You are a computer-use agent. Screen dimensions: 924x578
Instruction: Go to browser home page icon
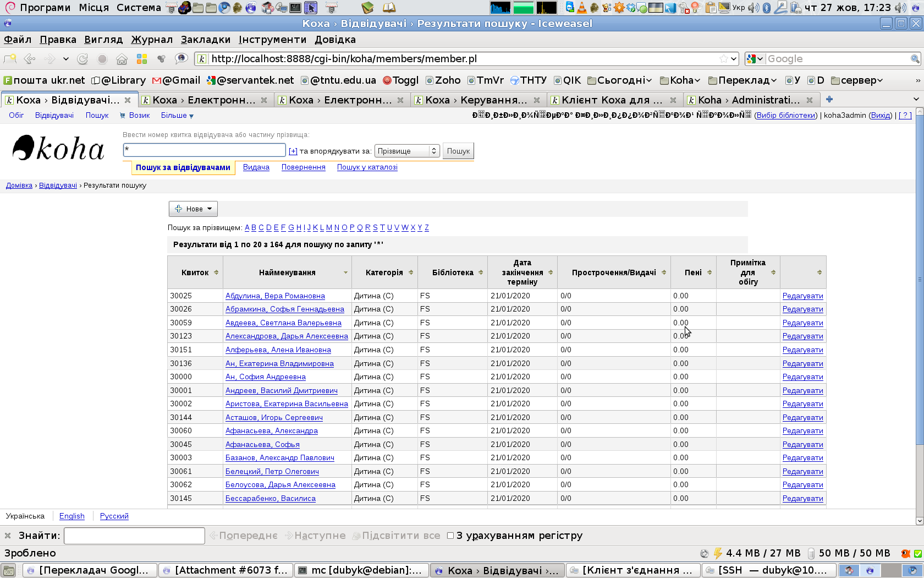(x=122, y=59)
